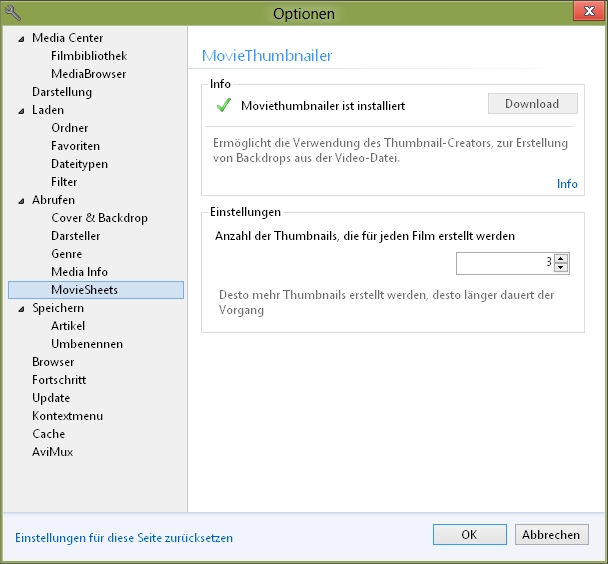Click the 'Desto mehr Thumbnails' hint text
Screen dimensions: 608x564
386,302
